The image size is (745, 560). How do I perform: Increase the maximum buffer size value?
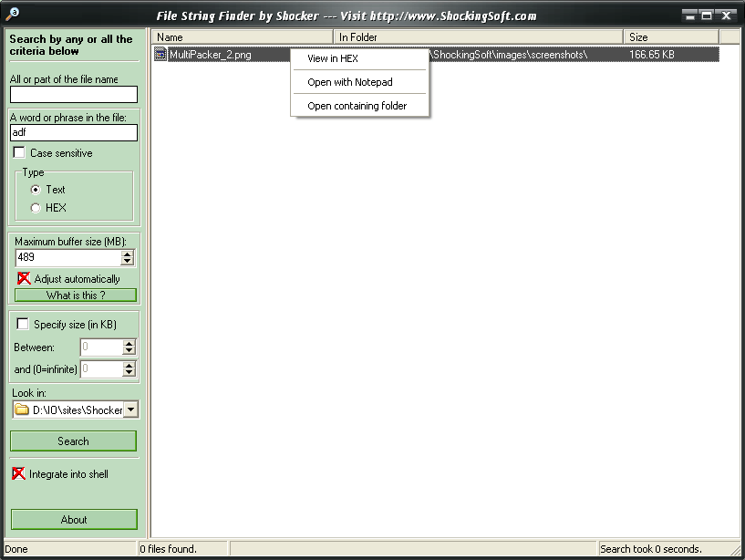[127, 254]
